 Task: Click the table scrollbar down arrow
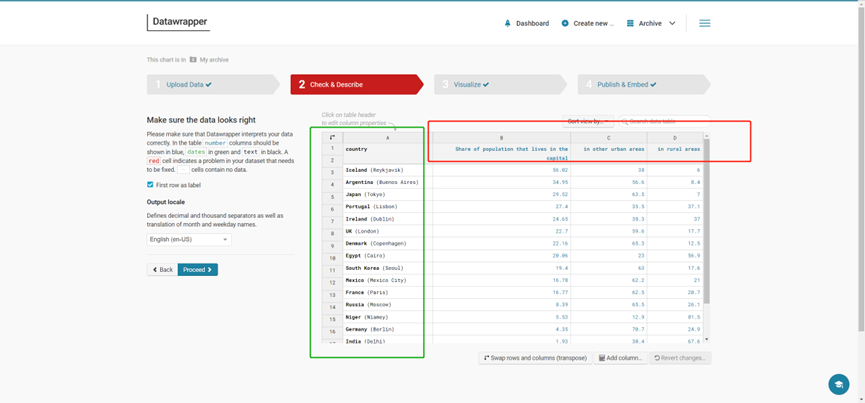click(707, 340)
